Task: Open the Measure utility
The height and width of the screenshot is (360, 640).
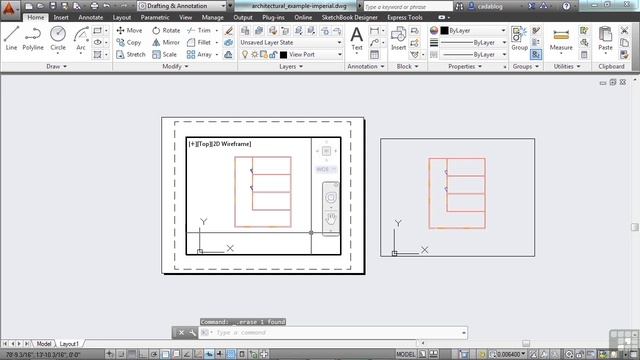Action: 561,40
